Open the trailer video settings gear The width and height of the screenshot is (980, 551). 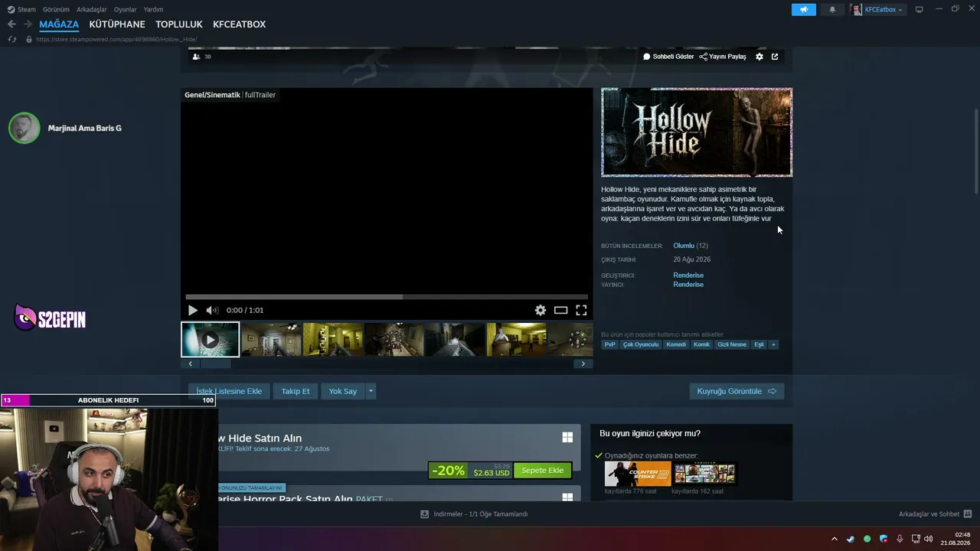541,310
